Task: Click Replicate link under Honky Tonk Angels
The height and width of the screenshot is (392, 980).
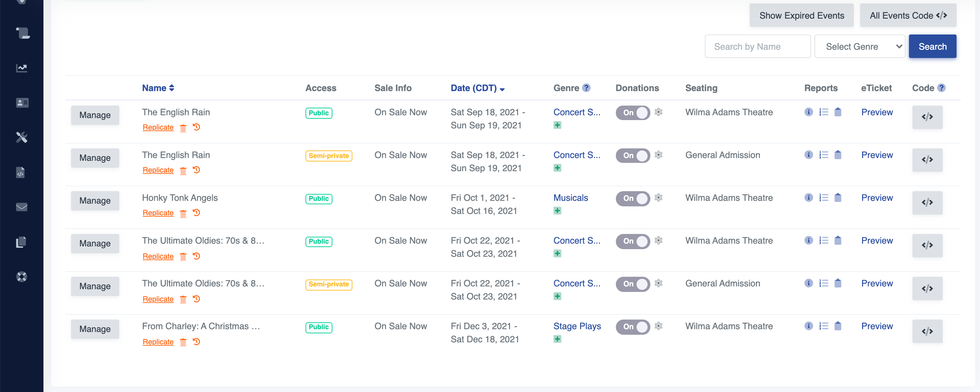Action: 158,213
